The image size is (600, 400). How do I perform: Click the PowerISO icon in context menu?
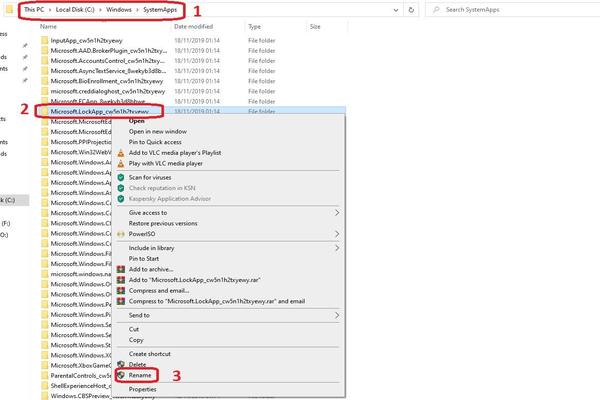[x=121, y=234]
